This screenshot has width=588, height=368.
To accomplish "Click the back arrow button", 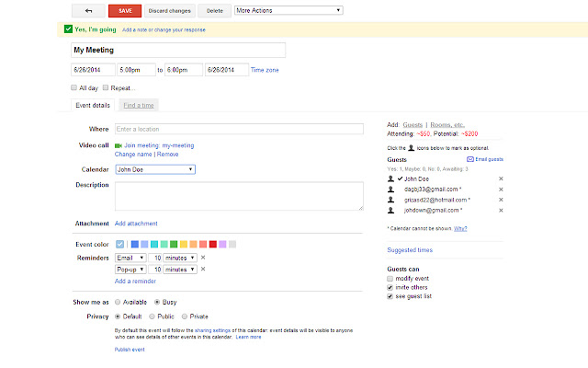I will tap(88, 11).
